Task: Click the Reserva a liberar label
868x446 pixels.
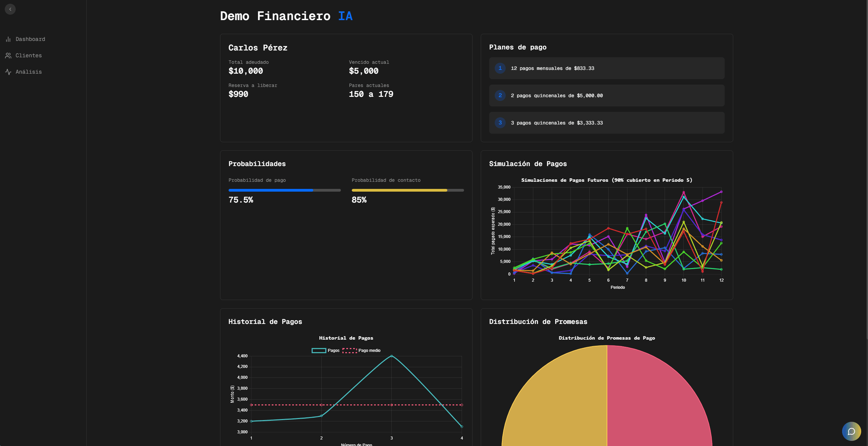Action: coord(253,85)
